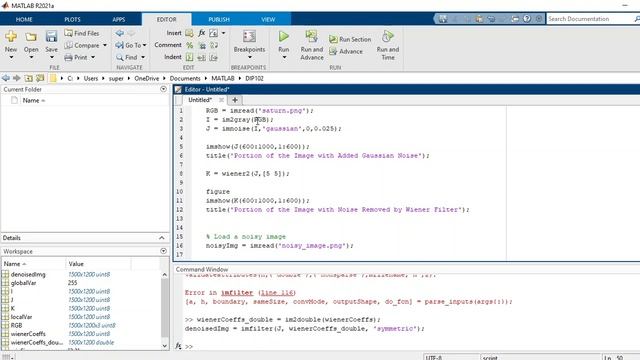Expand the Compare dropdown arrow
Screen dimensions: 640x360
pos(105,45)
